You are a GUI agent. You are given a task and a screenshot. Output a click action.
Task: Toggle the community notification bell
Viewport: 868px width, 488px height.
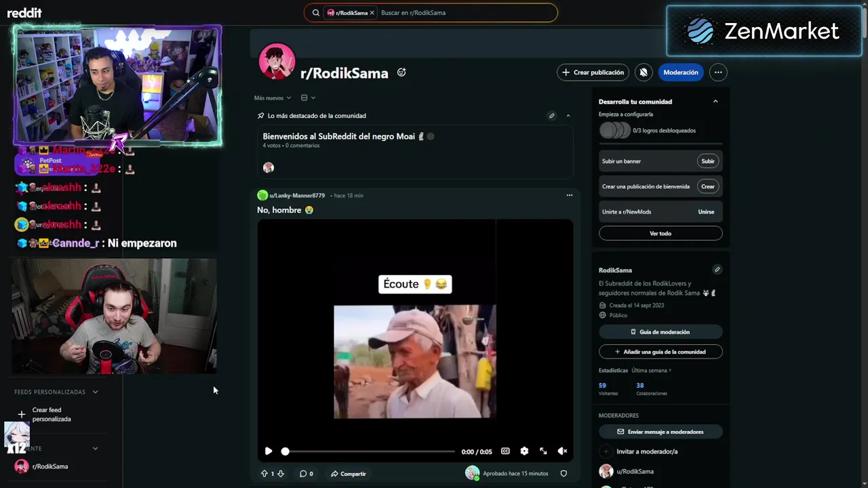pos(644,73)
